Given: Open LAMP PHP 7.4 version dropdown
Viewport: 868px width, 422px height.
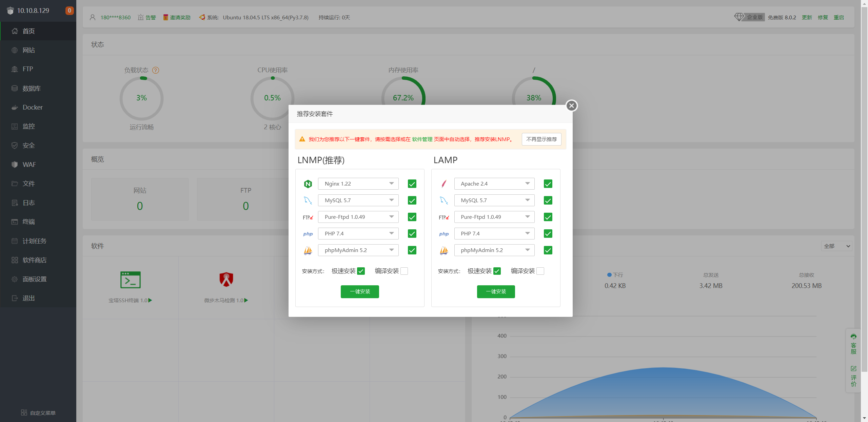Looking at the screenshot, I should tap(494, 233).
